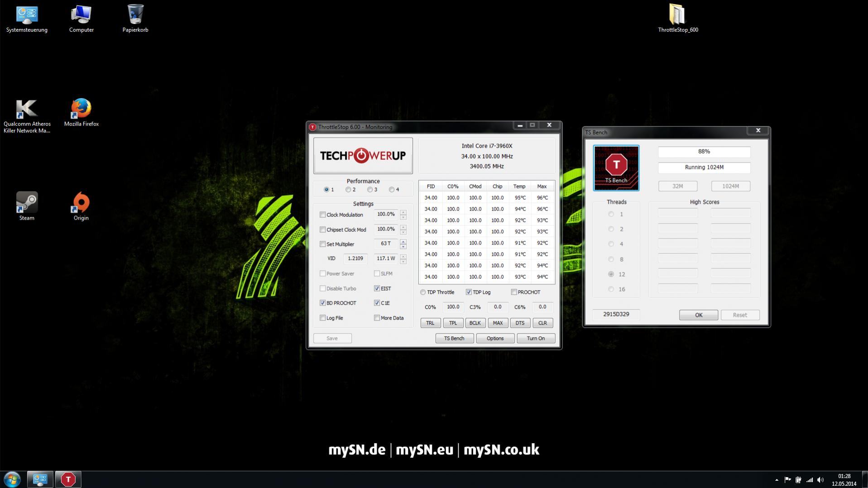This screenshot has width=868, height=488.
Task: Open the network signal tray icon
Action: tap(809, 480)
